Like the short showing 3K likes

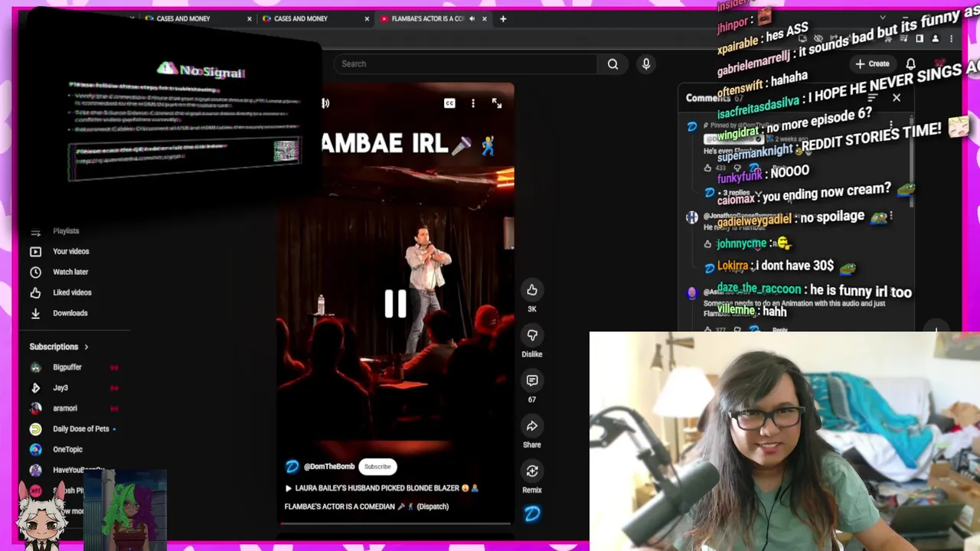point(532,290)
